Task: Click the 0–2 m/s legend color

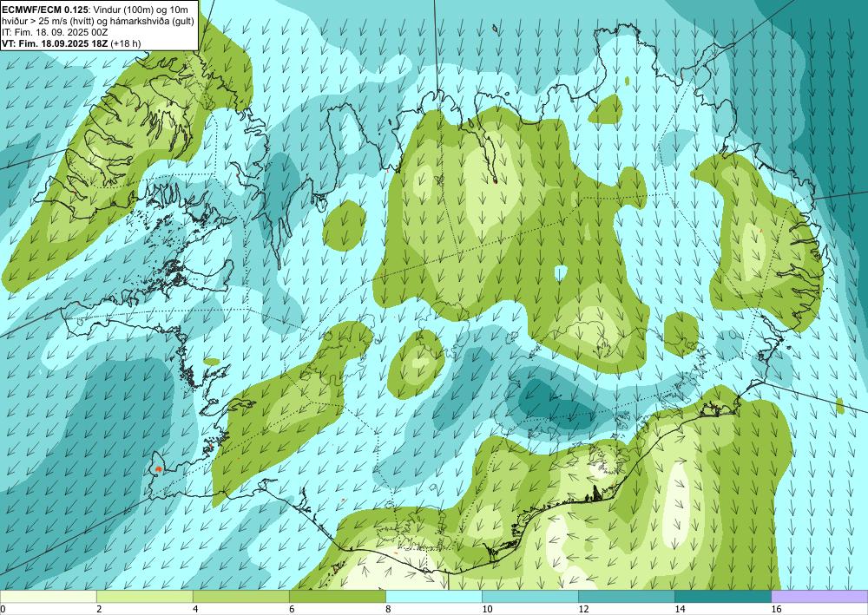Action: (x=48, y=597)
